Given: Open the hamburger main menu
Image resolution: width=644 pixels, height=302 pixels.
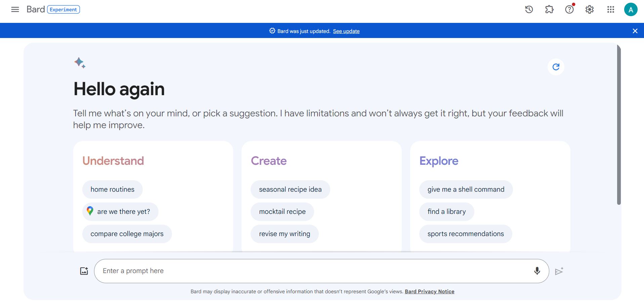Looking at the screenshot, I should [x=15, y=9].
